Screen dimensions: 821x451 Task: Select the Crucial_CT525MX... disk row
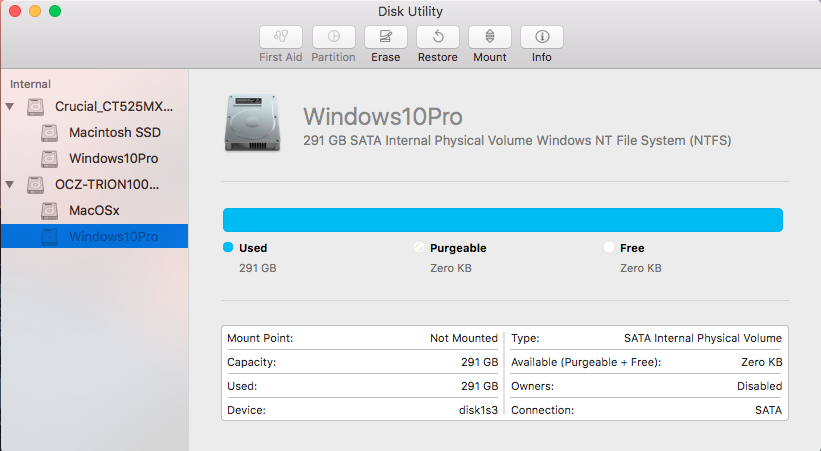(x=94, y=107)
